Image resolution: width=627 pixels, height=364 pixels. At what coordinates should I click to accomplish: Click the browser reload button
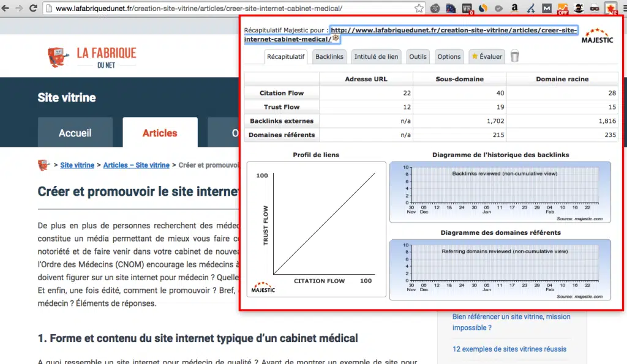34,9
